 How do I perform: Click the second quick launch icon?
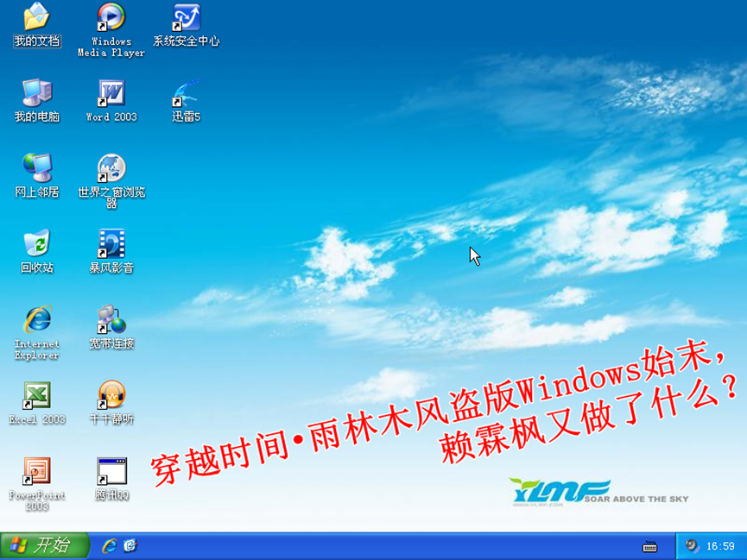(x=130, y=545)
